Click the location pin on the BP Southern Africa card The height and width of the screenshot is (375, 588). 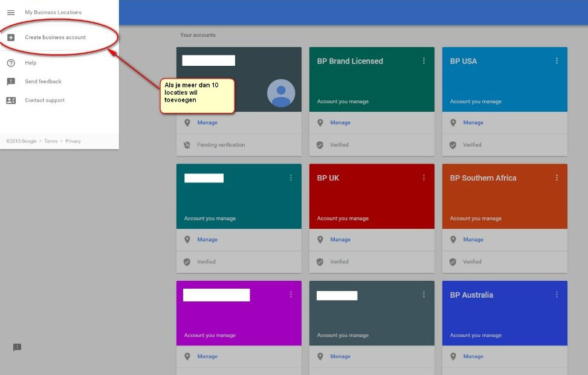pyautogui.click(x=453, y=240)
